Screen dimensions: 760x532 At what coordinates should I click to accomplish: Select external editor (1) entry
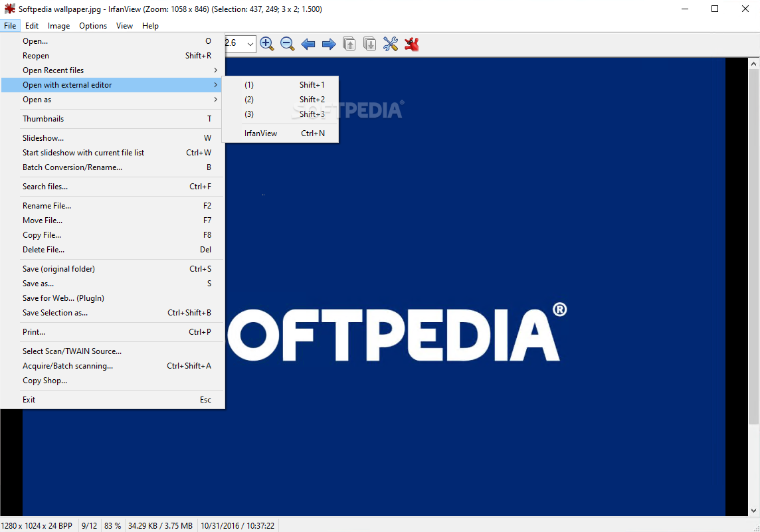[x=280, y=85]
